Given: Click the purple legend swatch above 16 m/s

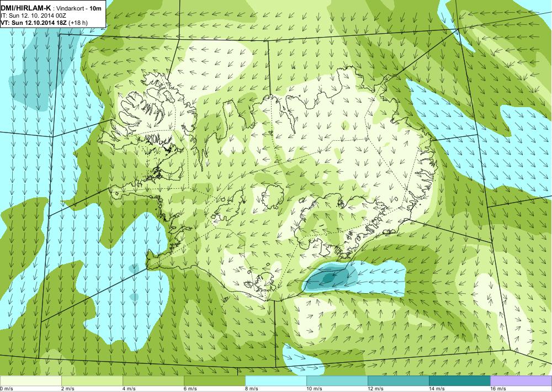Looking at the screenshot, I should pyautogui.click(x=521, y=380).
